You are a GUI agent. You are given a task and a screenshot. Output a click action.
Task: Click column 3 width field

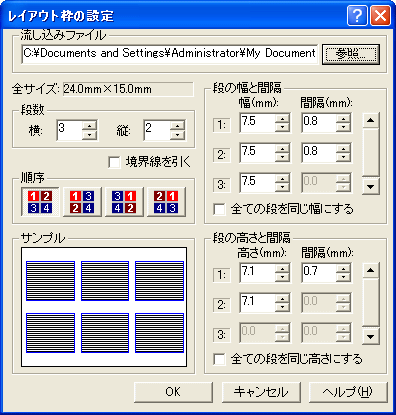click(257, 183)
